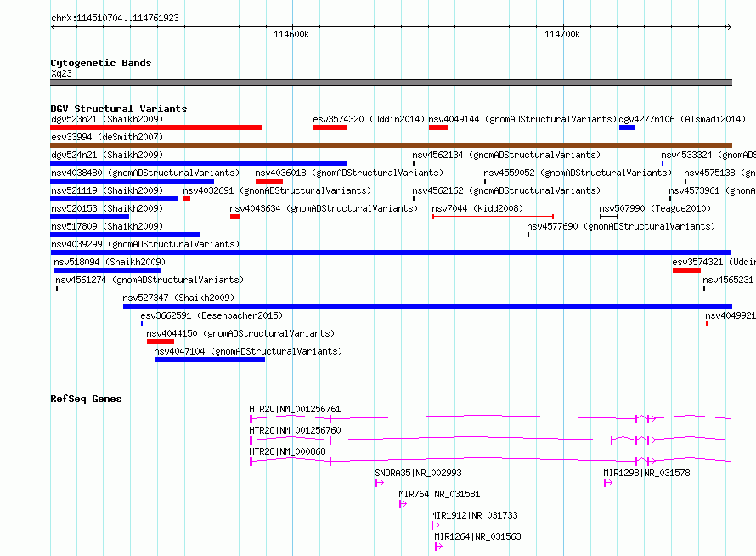Open the MIR764|NR_031581 gene label
This screenshot has width=756, height=556.
click(439, 494)
